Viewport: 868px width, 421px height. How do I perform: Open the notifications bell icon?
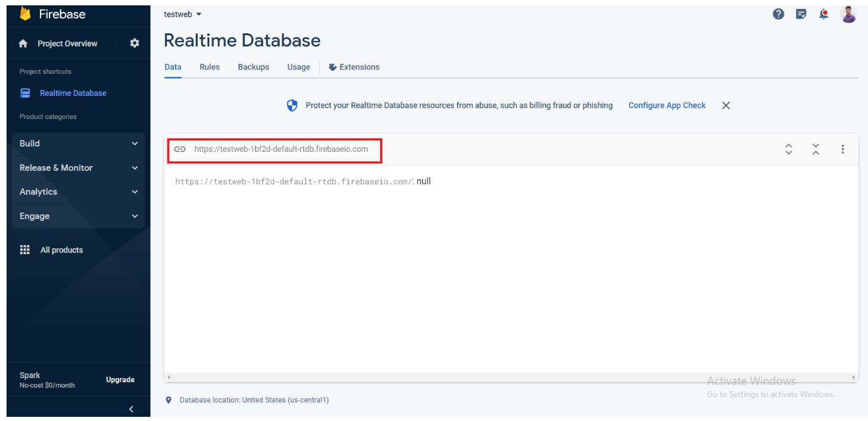click(x=824, y=14)
